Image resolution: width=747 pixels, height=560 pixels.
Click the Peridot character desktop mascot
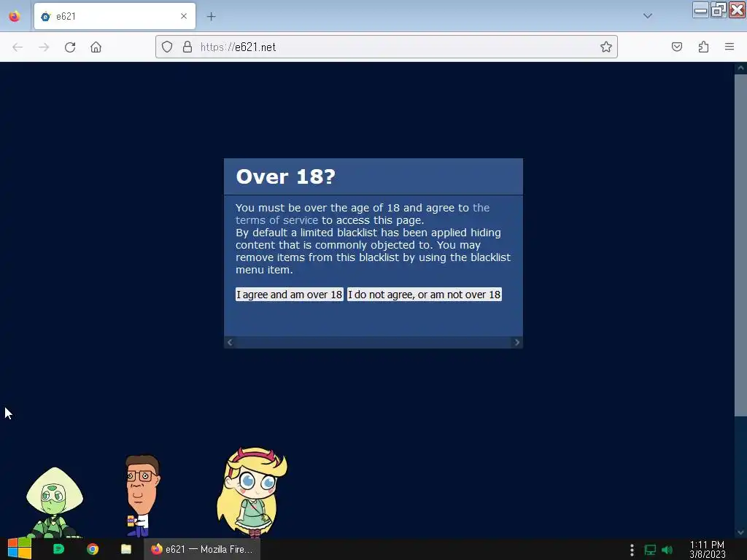click(x=55, y=503)
